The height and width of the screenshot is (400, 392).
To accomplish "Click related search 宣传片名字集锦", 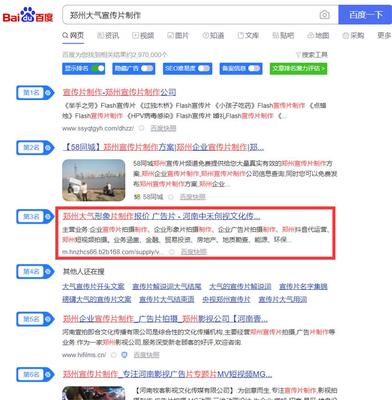I will (303, 286).
